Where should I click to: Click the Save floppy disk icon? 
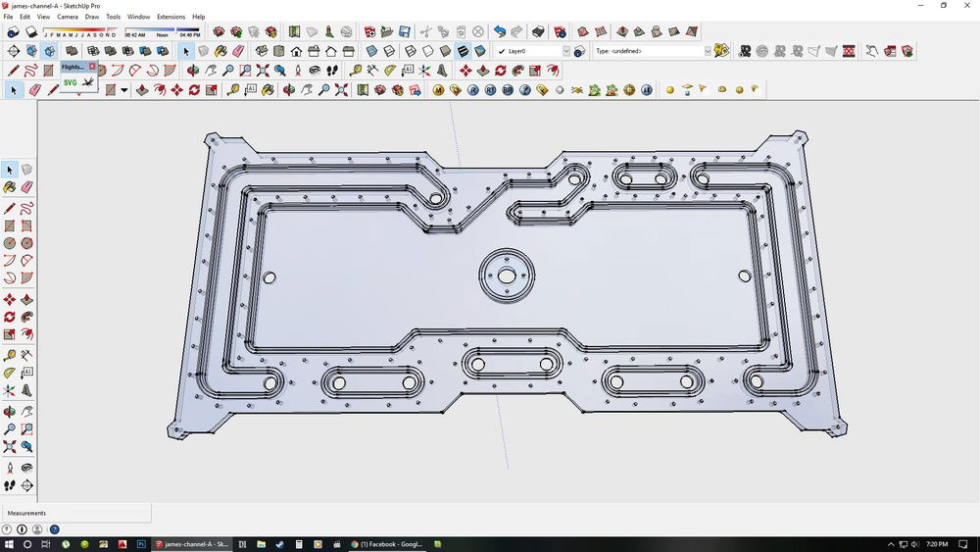click(405, 32)
